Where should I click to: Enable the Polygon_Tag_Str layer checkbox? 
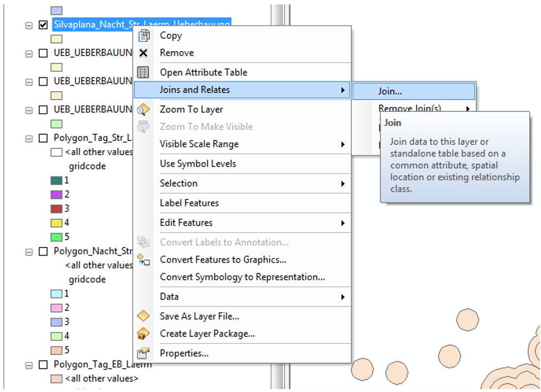(43, 138)
